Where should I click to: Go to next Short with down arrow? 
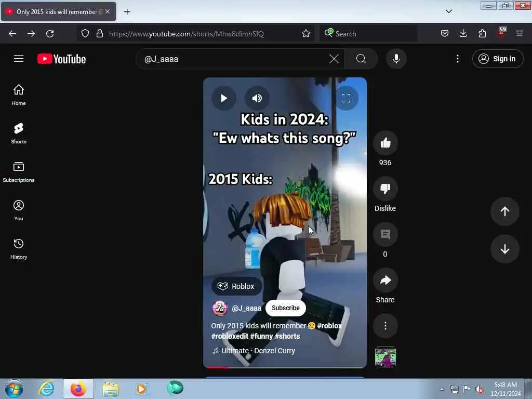pos(504,249)
